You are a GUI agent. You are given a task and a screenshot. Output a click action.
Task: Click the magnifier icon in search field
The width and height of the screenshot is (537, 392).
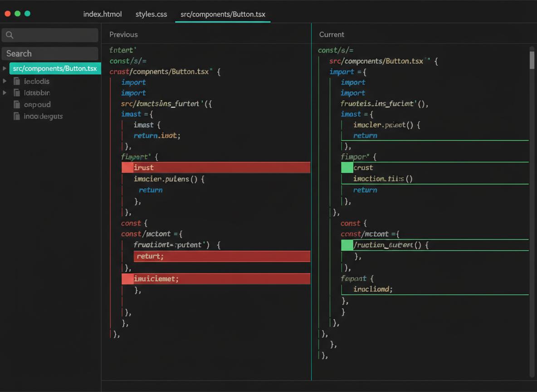pyautogui.click(x=10, y=35)
